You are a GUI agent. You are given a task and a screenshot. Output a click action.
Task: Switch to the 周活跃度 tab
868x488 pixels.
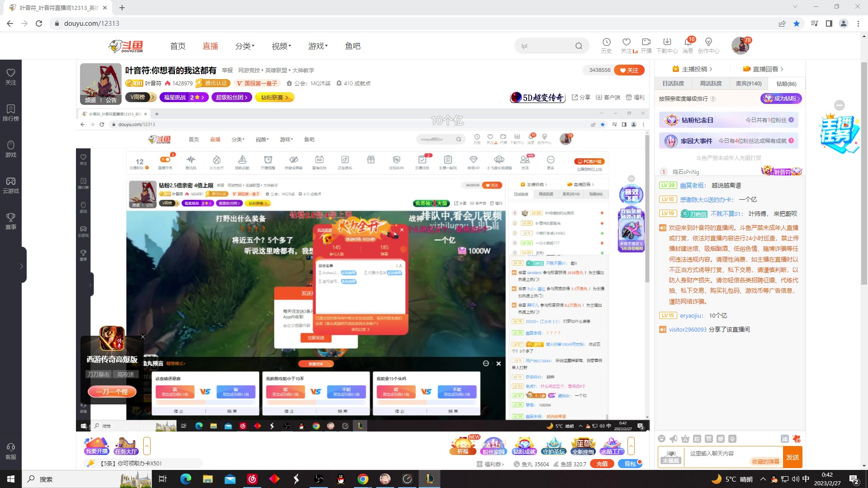click(x=711, y=84)
